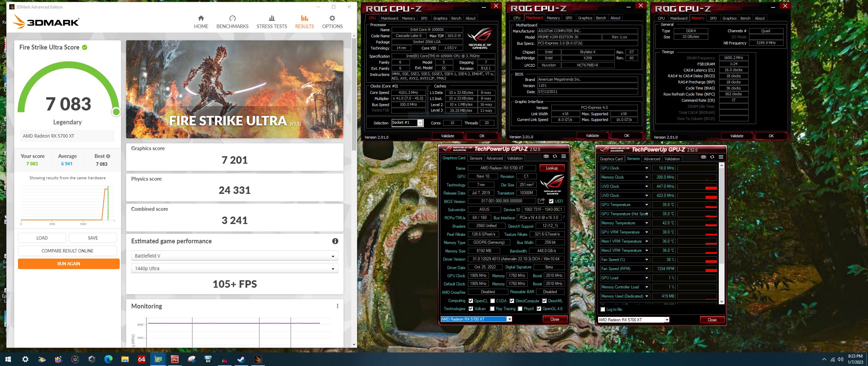Viewport: 868px width, 366px height.
Task: Switch to ROG CPU-Z taskbar icon
Action: (x=175, y=359)
